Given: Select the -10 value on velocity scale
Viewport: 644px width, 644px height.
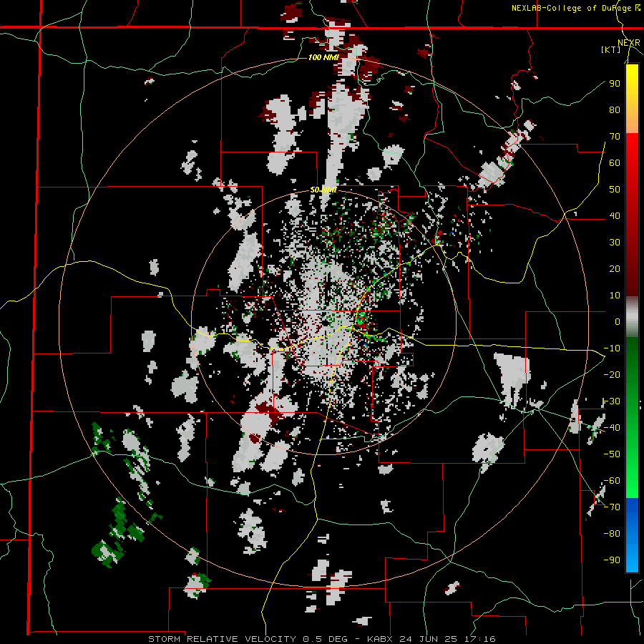Looking at the screenshot, I should [x=612, y=348].
